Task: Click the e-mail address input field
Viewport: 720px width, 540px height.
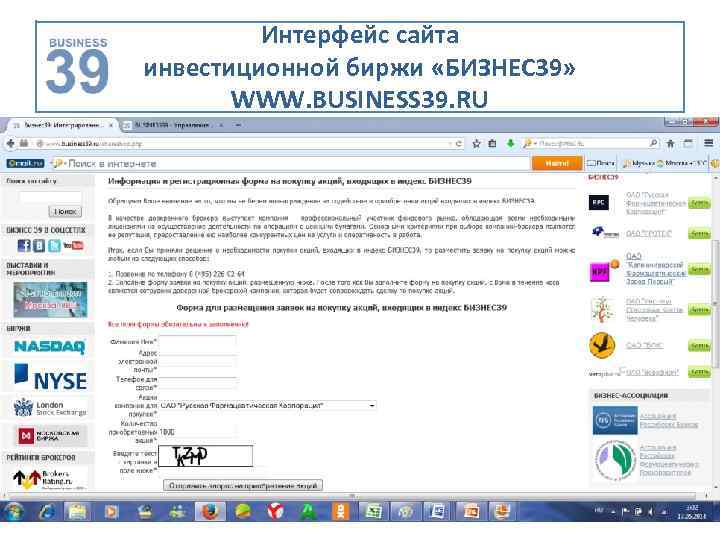Action: [x=197, y=361]
